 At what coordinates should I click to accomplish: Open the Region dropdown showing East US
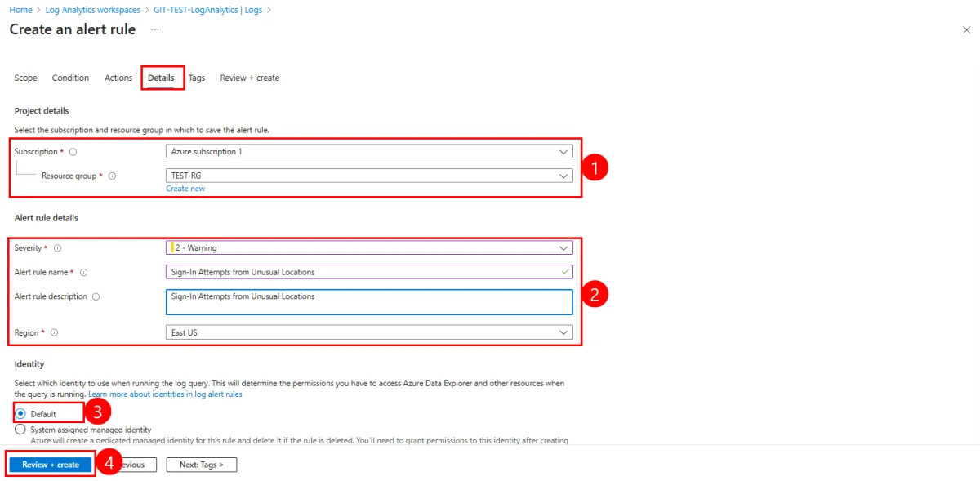click(368, 333)
